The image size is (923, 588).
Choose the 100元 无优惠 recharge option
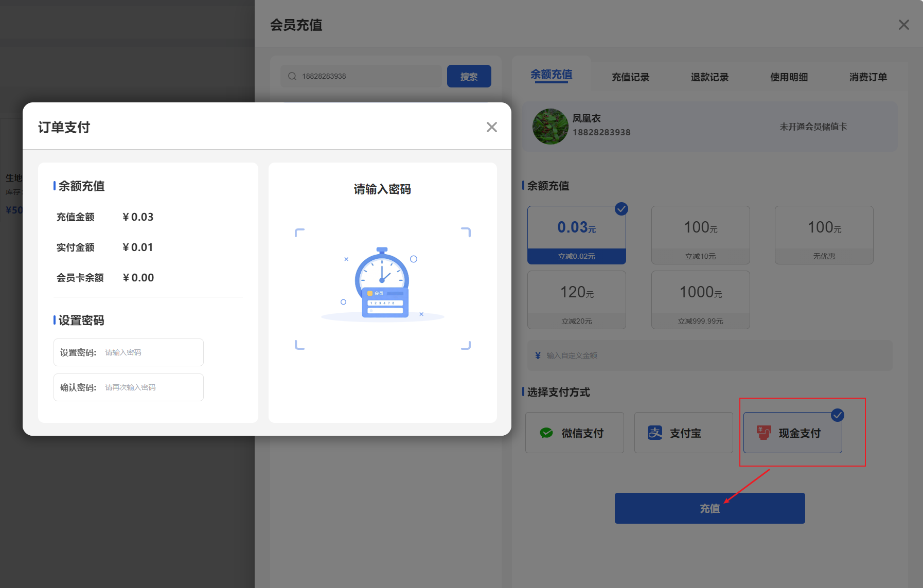pyautogui.click(x=823, y=235)
